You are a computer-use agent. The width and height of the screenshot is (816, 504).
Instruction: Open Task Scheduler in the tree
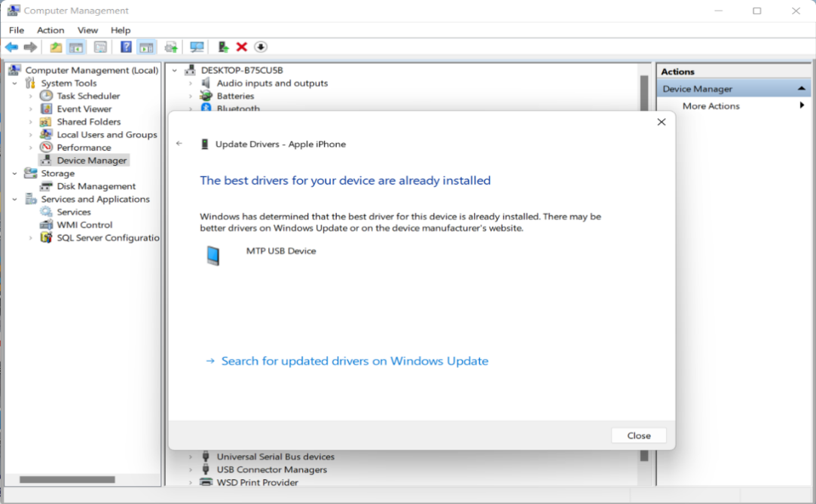coord(88,96)
